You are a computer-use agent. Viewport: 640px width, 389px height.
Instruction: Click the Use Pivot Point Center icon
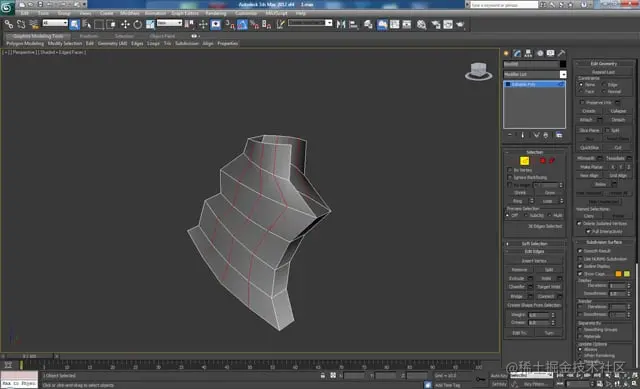tap(189, 24)
